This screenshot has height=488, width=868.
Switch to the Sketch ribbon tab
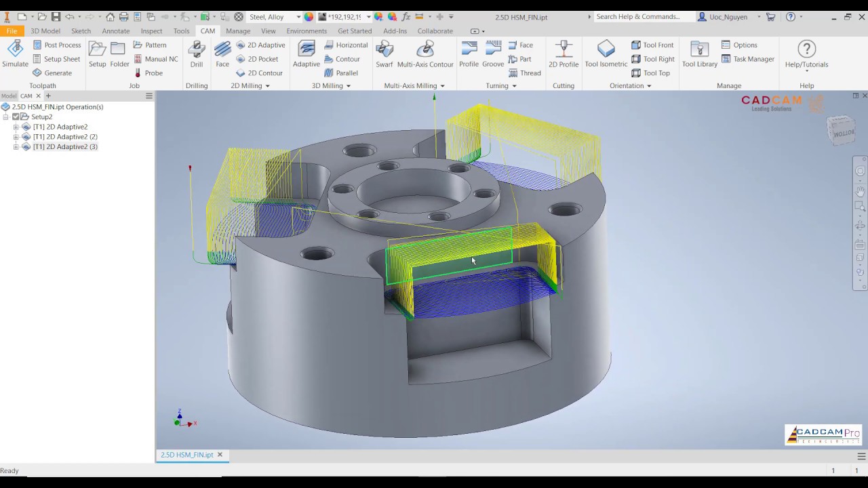(x=81, y=30)
